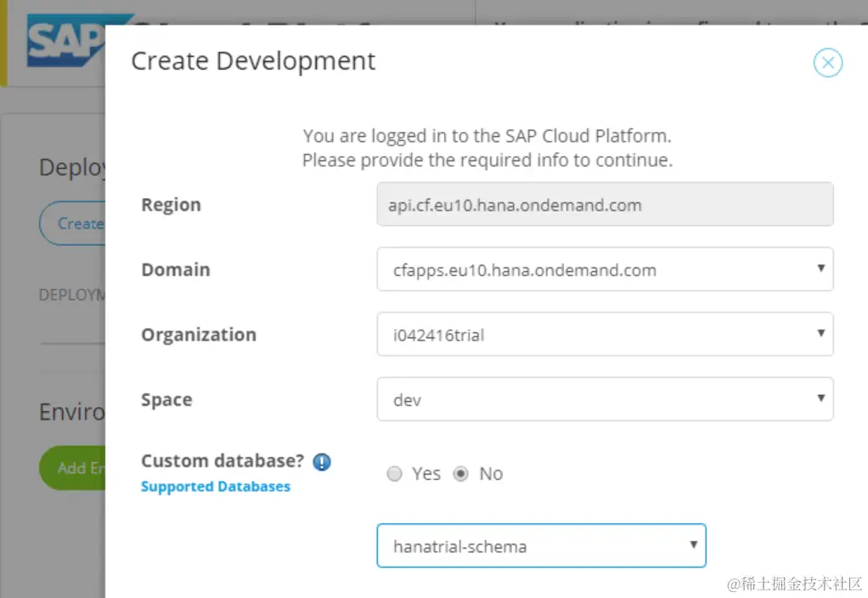Click the Create Development dialog title
The image size is (868, 598).
coord(253,61)
